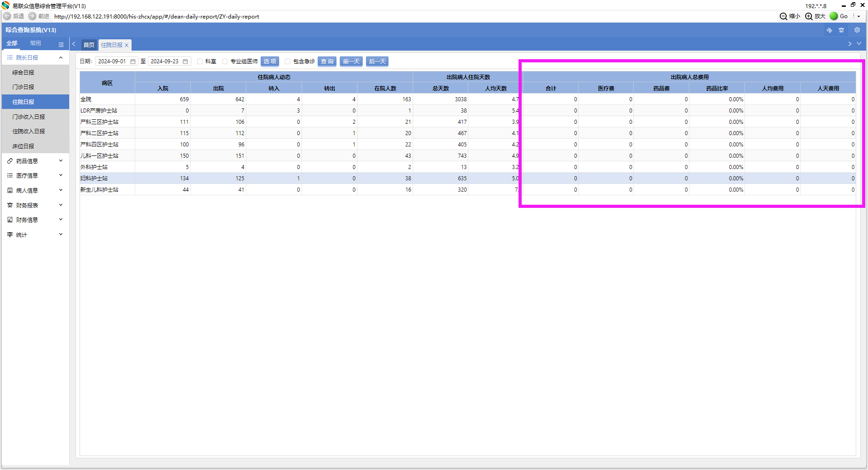
Task: Click the 药品信息 pill icon in sidebar
Action: coord(10,161)
